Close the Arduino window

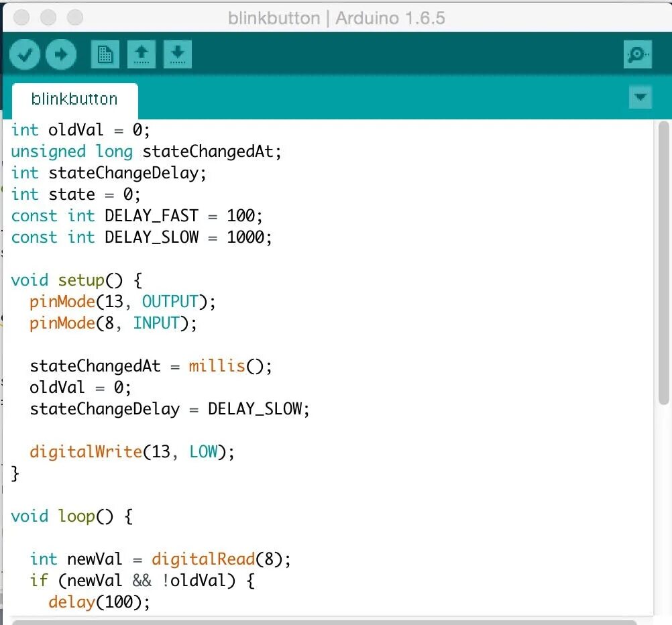(x=21, y=17)
